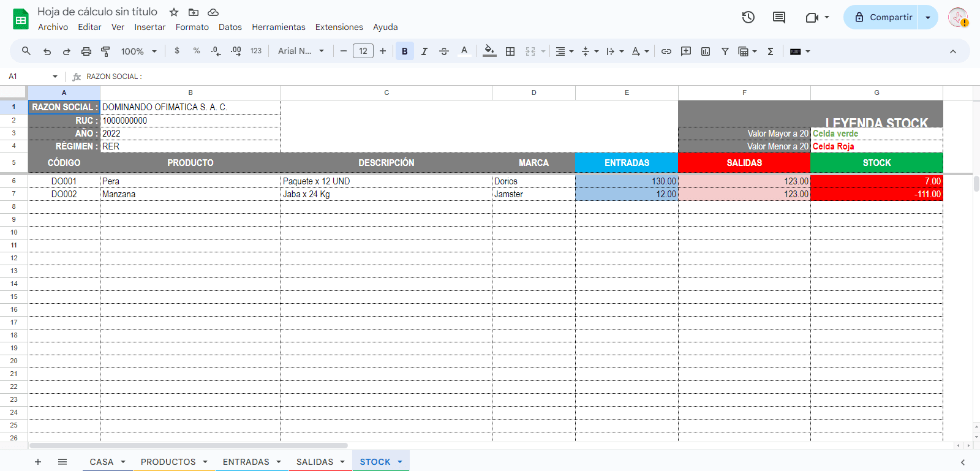
Task: Open the comments panel icon
Action: tap(779, 17)
